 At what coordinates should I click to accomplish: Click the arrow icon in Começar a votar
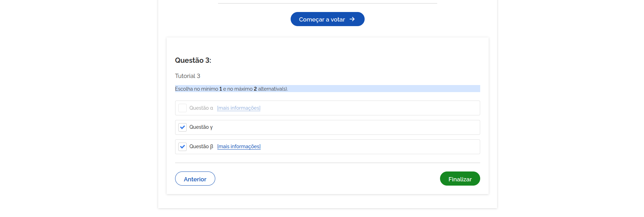tap(352, 19)
